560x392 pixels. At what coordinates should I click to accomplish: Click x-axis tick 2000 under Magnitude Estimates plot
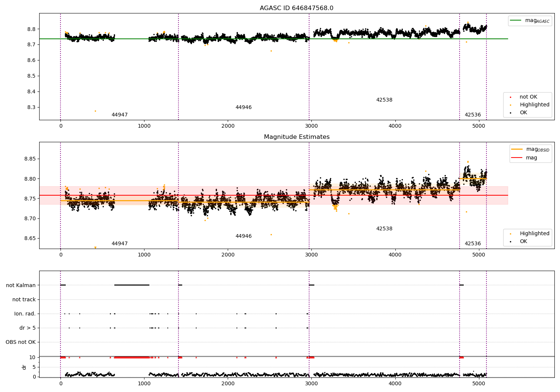click(228, 255)
